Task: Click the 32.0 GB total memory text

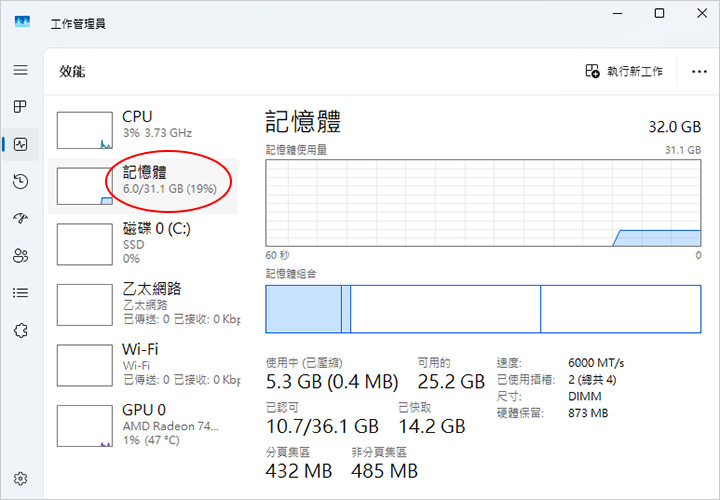Action: coord(675,127)
